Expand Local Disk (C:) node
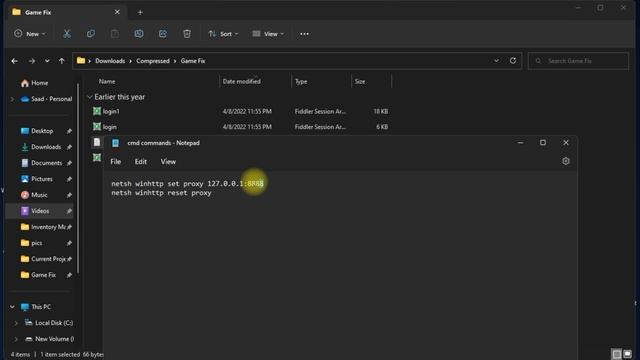Image resolution: width=640 pixels, height=360 pixels. [x=16, y=323]
